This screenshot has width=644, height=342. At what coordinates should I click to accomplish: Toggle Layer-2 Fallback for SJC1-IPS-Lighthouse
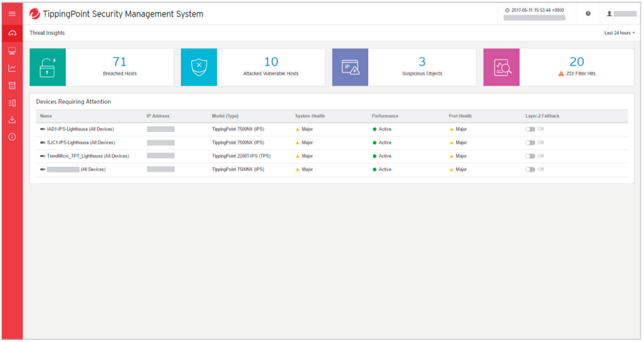[x=530, y=143]
